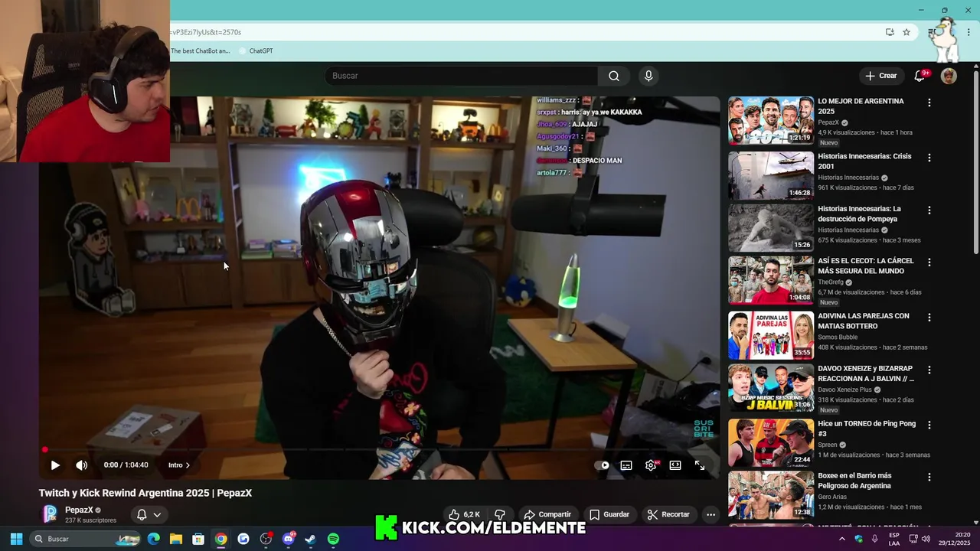Open Chrome three-dot menu
The height and width of the screenshot is (551, 980).
[969, 32]
